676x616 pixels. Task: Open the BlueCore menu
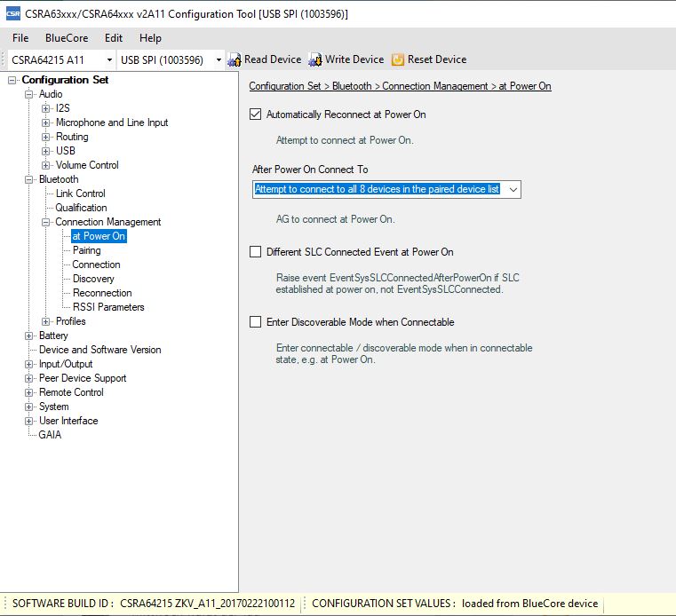coord(67,38)
